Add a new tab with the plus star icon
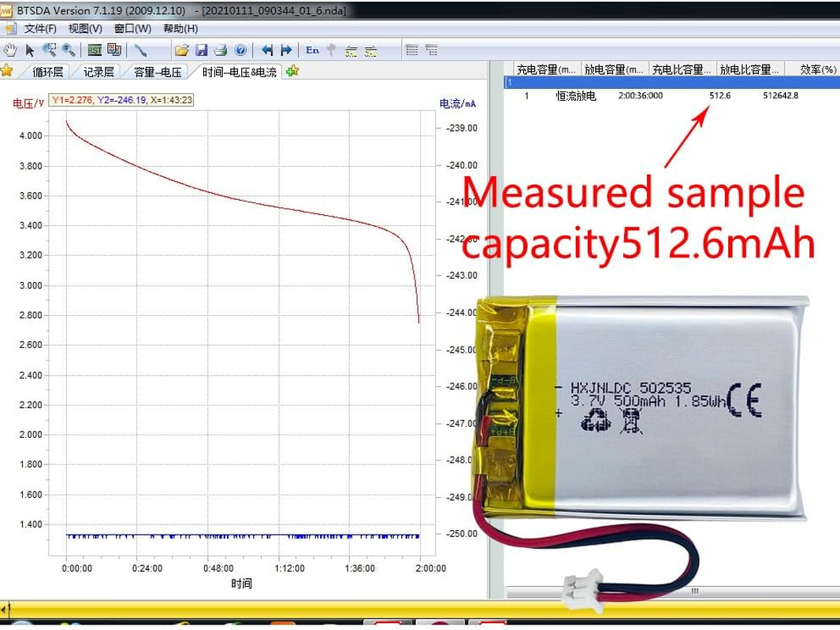 click(292, 71)
